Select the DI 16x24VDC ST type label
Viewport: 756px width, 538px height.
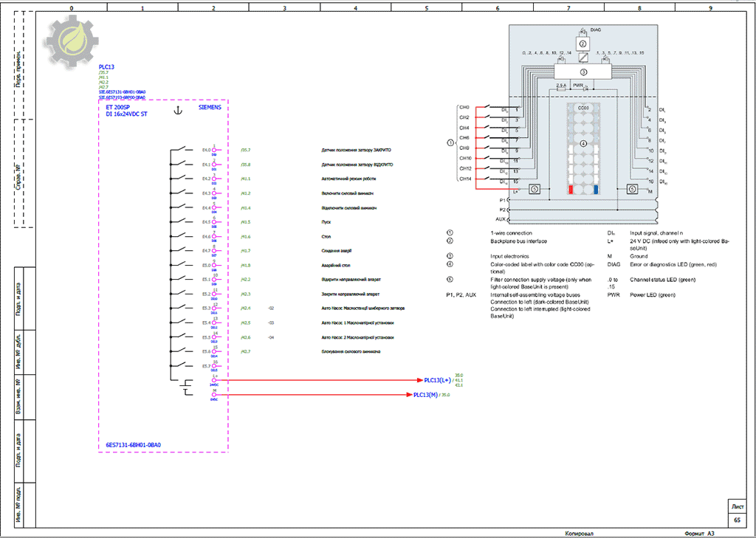click(127, 114)
